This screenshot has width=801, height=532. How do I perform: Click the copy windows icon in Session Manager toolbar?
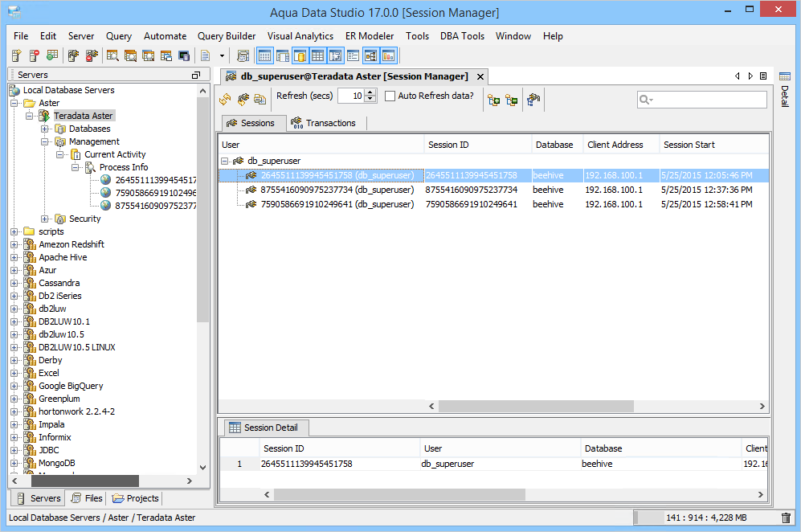pyautogui.click(x=260, y=99)
